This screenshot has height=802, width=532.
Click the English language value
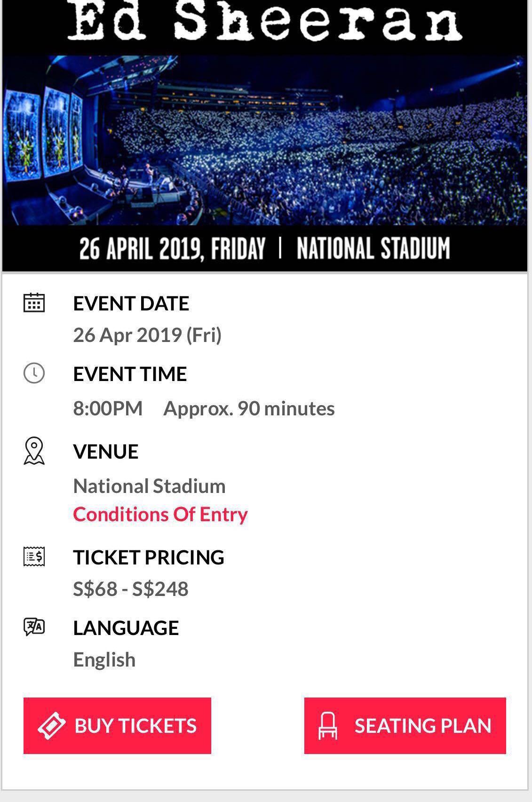(x=104, y=660)
